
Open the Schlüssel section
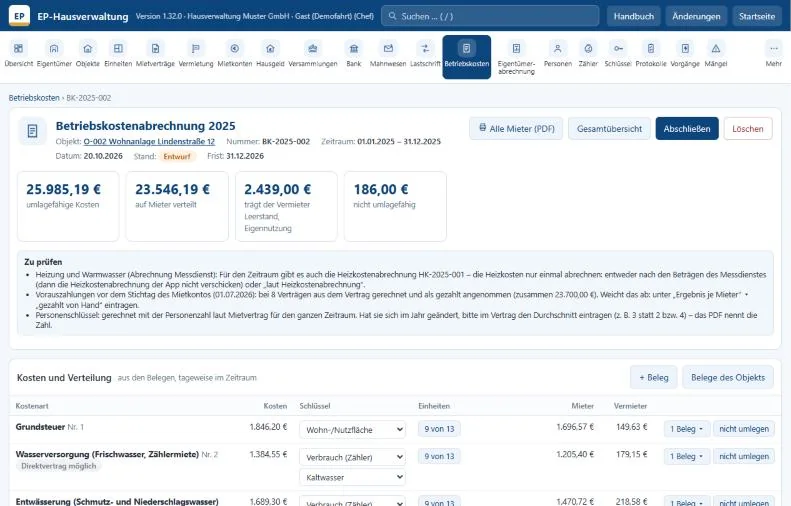[618, 54]
